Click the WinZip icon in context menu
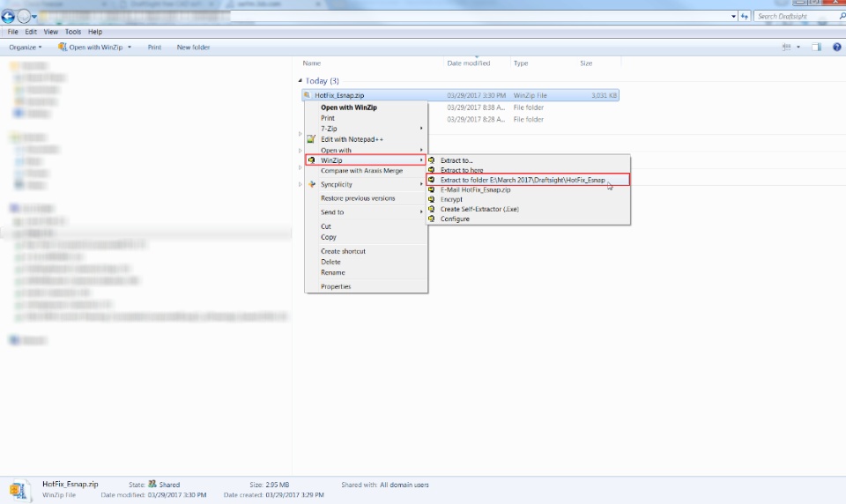Image resolution: width=846 pixels, height=504 pixels. coord(311,160)
